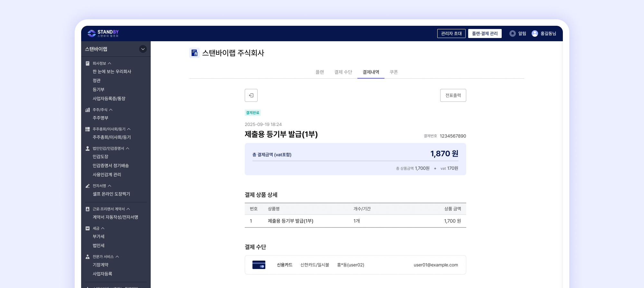644x288 pixels.
Task: Open the user profile avatar
Action: pos(535,34)
